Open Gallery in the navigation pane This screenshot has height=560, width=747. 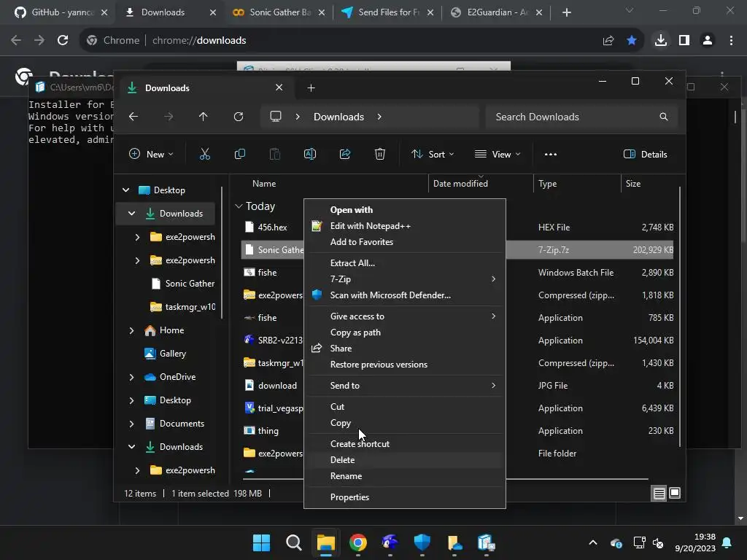[172, 354]
